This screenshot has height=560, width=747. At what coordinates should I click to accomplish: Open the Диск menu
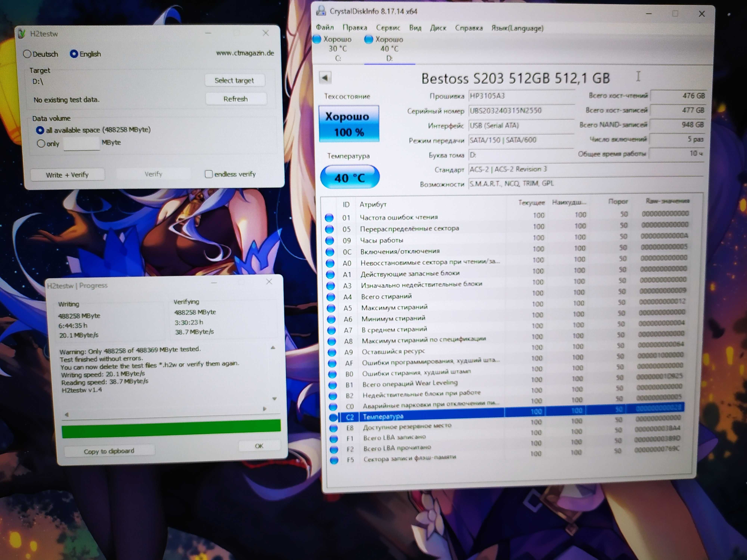coord(438,28)
